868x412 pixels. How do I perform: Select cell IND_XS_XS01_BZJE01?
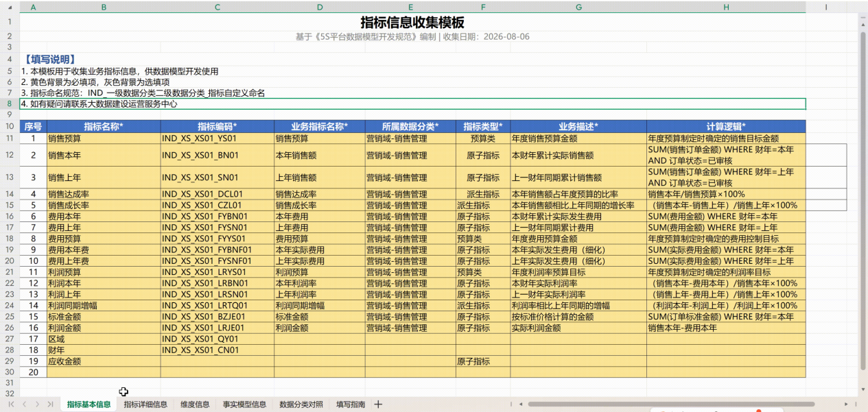[218, 317]
